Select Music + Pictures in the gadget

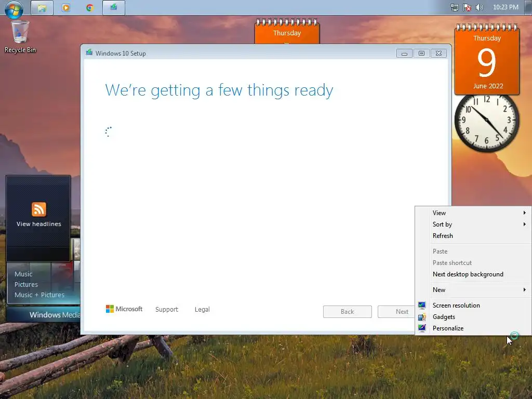click(x=39, y=295)
